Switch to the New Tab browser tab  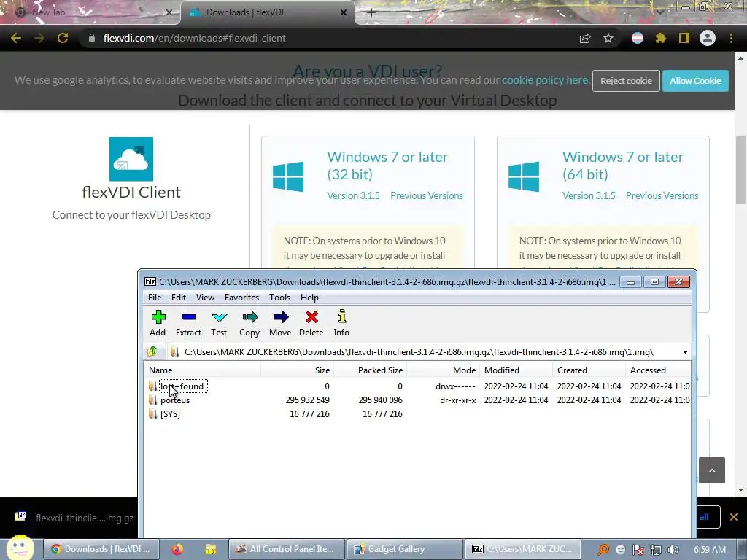point(90,12)
